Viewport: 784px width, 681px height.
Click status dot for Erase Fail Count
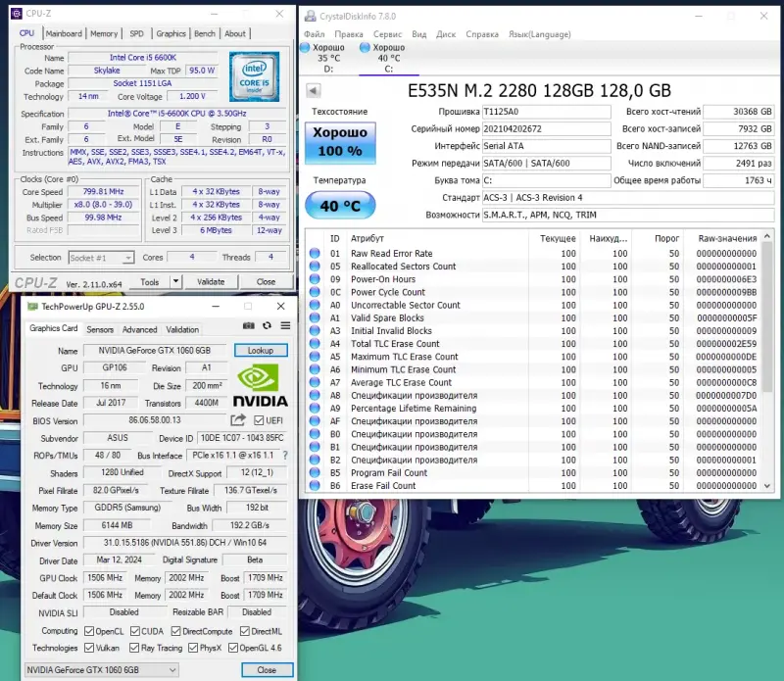(x=315, y=485)
